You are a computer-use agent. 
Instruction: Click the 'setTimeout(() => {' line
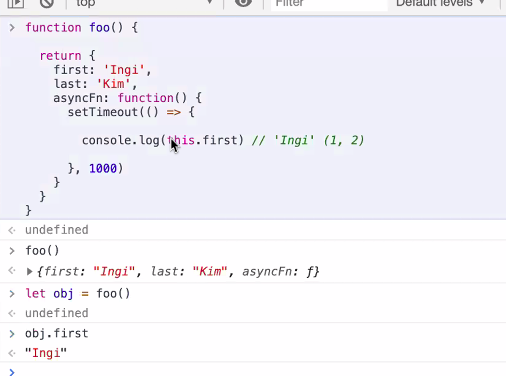pos(131,112)
